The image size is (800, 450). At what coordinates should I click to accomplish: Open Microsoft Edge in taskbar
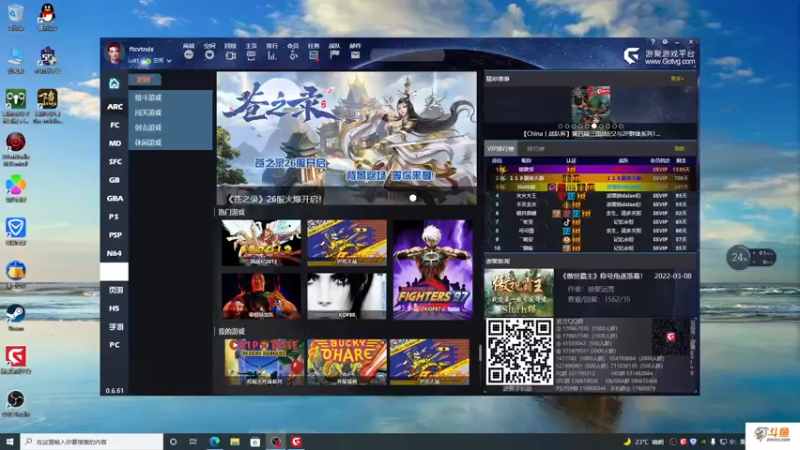point(214,441)
